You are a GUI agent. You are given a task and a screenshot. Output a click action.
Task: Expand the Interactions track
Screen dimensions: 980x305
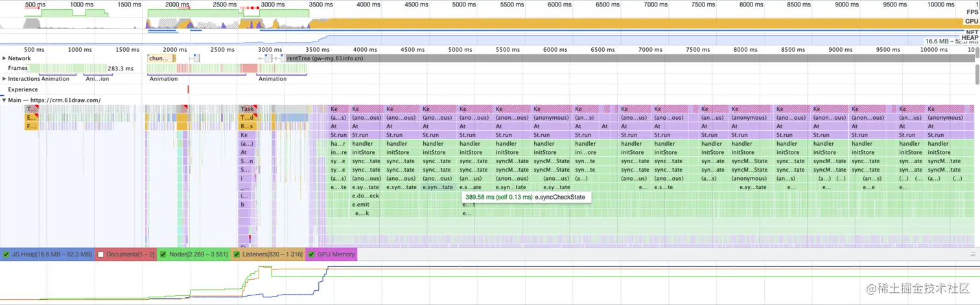(x=5, y=79)
